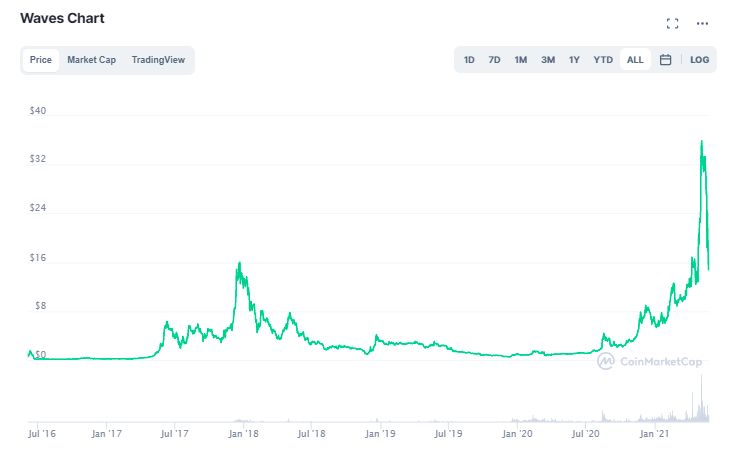Click the tallest volume bar in 2021
This screenshot has width=729, height=454.
(x=702, y=398)
